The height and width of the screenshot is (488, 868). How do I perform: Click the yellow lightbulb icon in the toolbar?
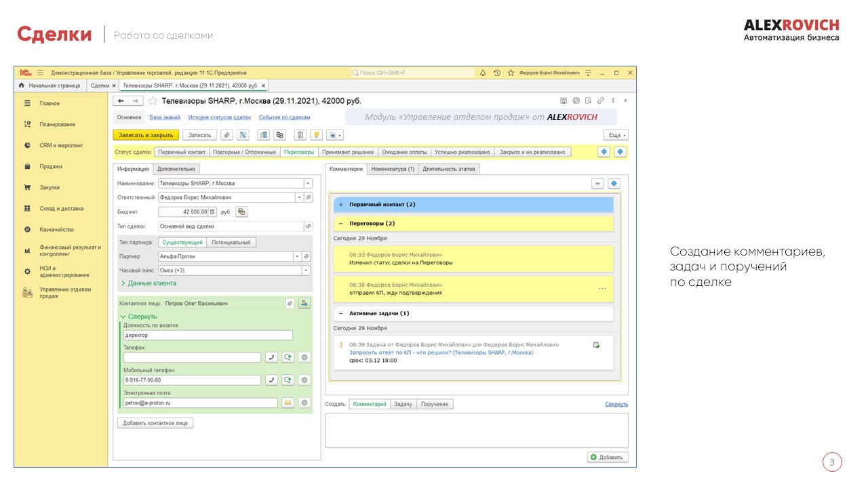pyautogui.click(x=316, y=135)
